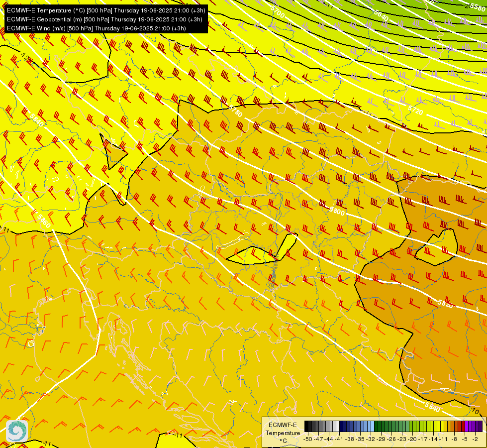Click the 5580 geopotential contour label
The width and height of the screenshot is (487, 448).
pyautogui.click(x=478, y=7)
